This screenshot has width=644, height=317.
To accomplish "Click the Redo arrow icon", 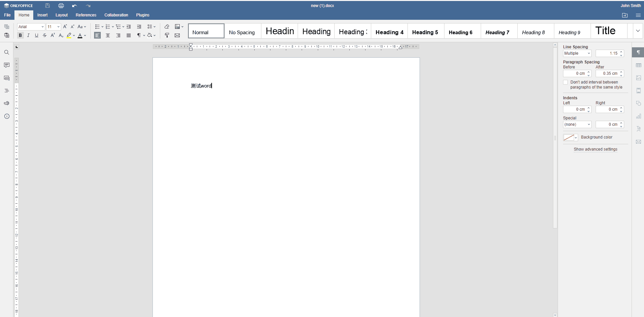I will point(88,6).
